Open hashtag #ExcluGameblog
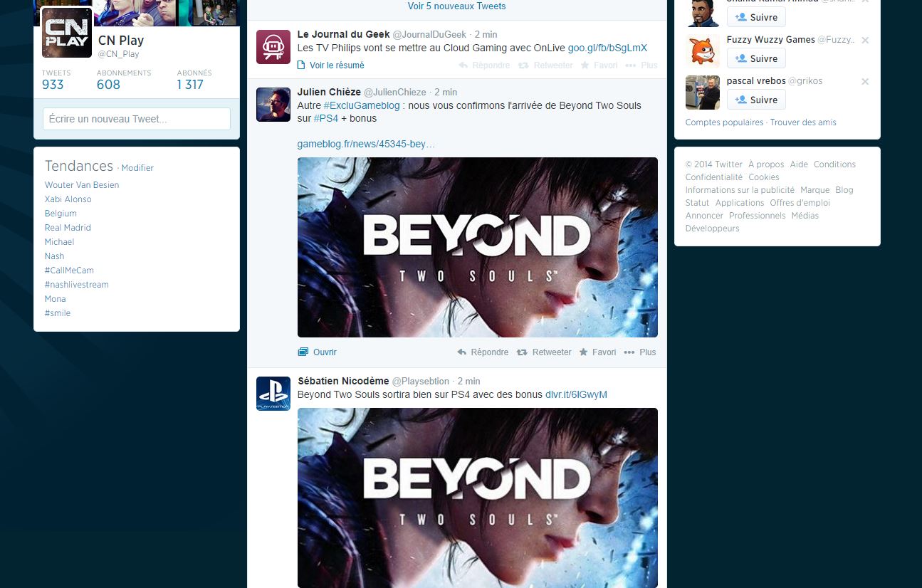This screenshot has width=922, height=588. (362, 105)
